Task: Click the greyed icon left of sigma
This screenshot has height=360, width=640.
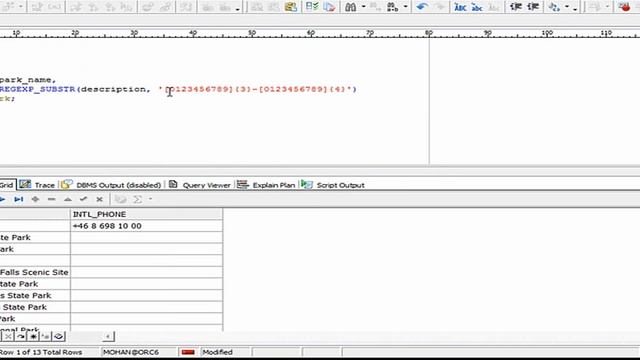Action: coord(120,199)
